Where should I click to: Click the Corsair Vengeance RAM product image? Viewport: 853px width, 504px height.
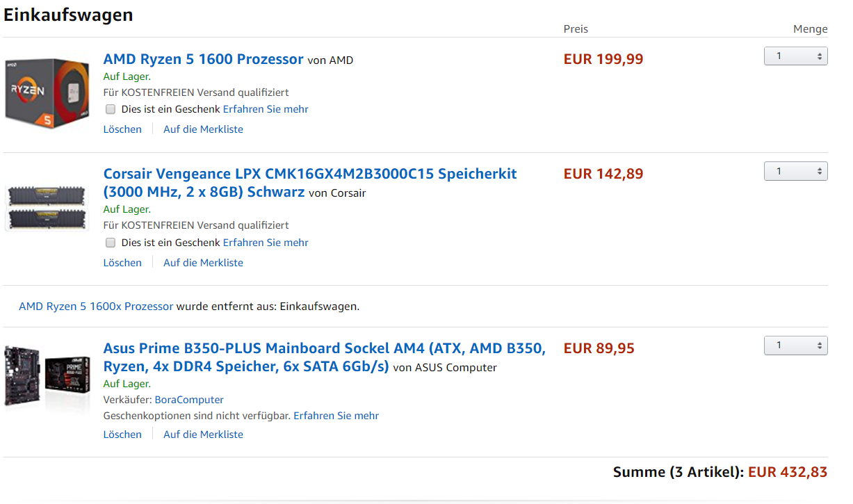(x=47, y=207)
